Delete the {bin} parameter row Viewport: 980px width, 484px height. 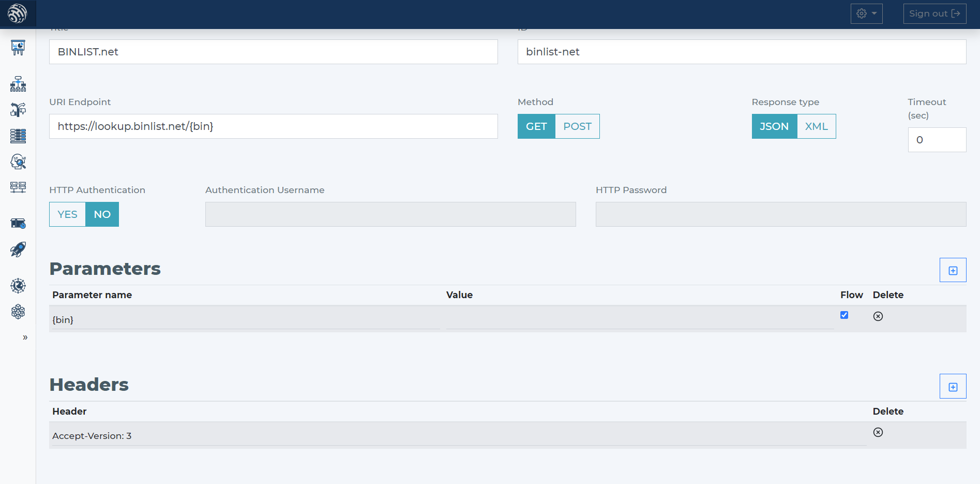[x=878, y=316]
